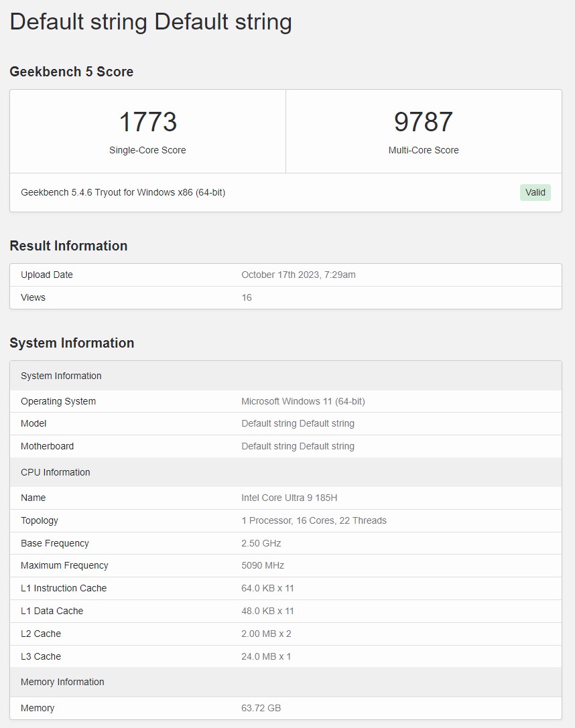Click the Maximum Frequency value 5090 MHz
The image size is (575, 728).
[263, 565]
